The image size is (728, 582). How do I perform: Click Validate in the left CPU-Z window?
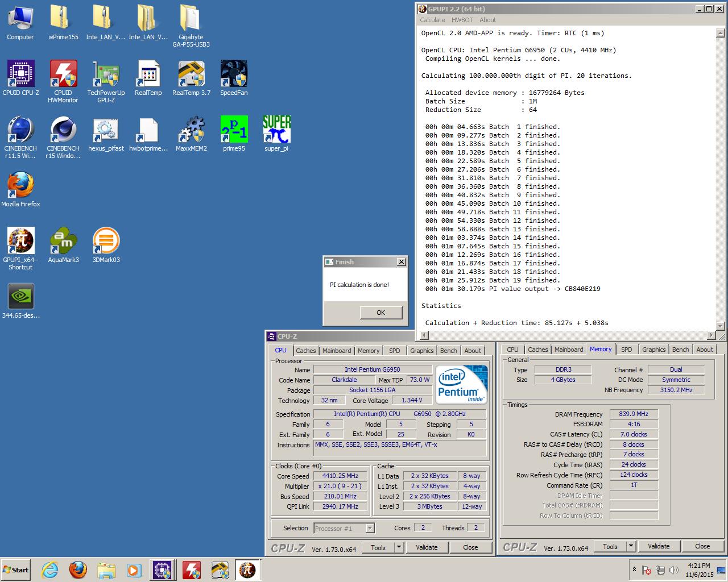point(427,547)
